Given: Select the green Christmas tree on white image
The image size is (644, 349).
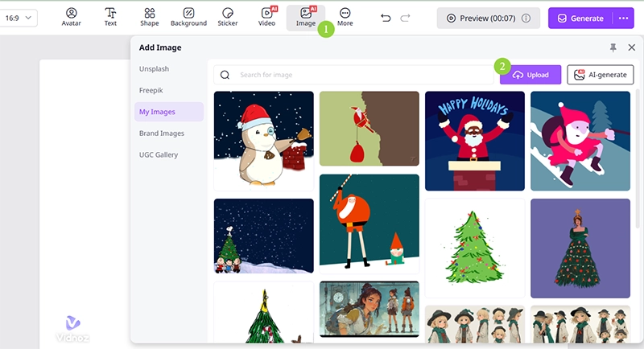Looking at the screenshot, I should 475,248.
